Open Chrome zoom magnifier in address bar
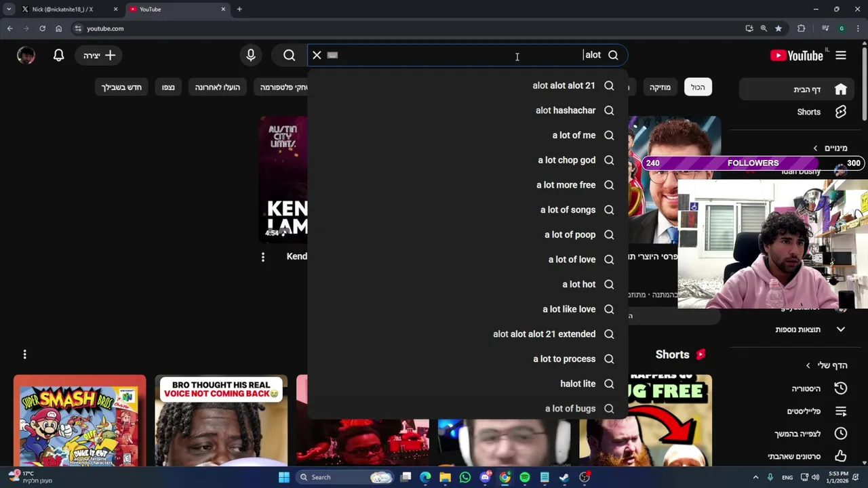 (x=764, y=28)
